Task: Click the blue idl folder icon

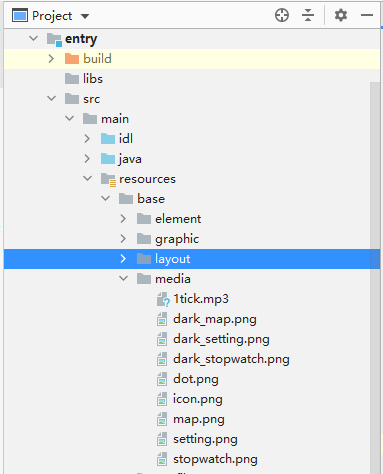Action: pos(108,139)
